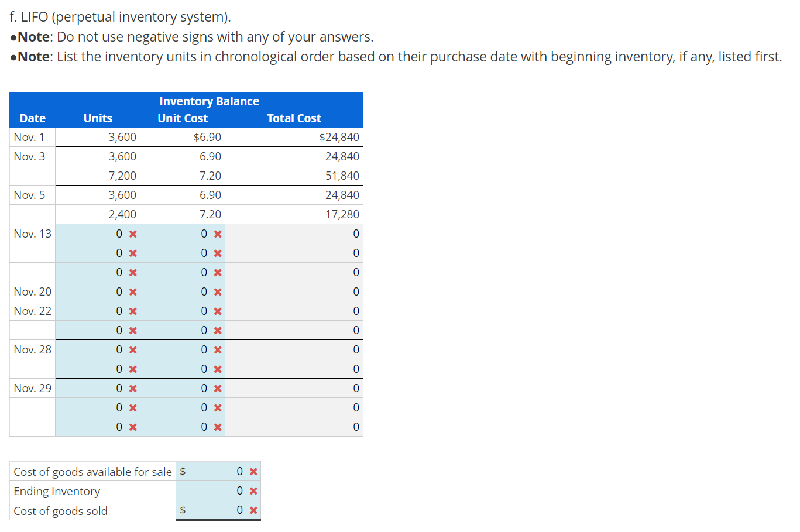
Task: Click the red X beside Ending Inventory
Action: point(254,490)
